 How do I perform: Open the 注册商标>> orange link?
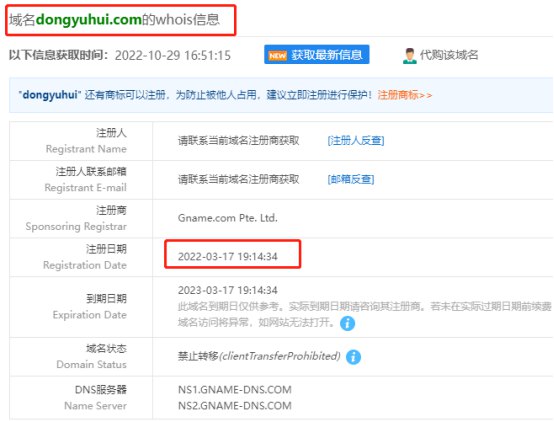pyautogui.click(x=405, y=95)
